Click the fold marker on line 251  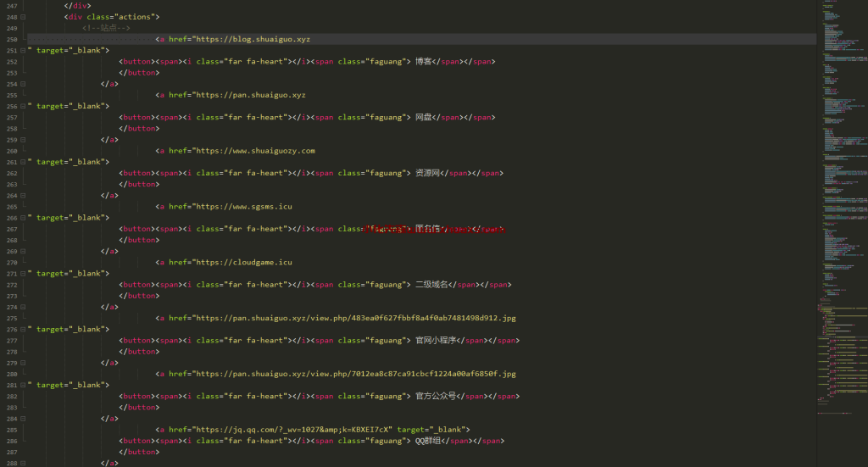click(23, 51)
